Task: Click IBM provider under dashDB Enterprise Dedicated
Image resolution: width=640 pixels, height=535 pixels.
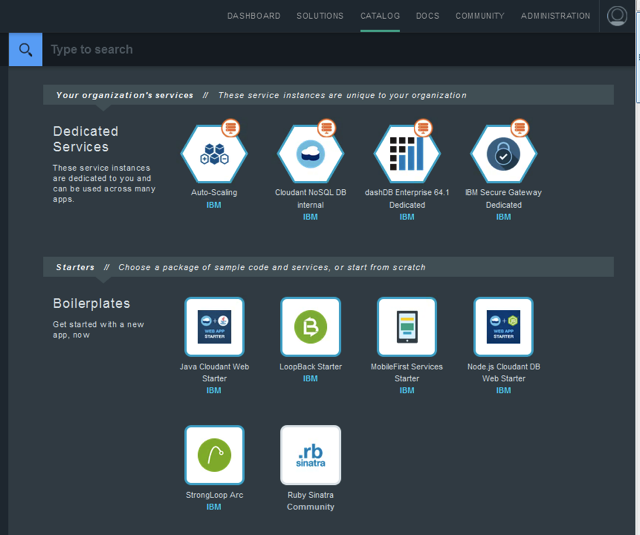Action: click(407, 217)
